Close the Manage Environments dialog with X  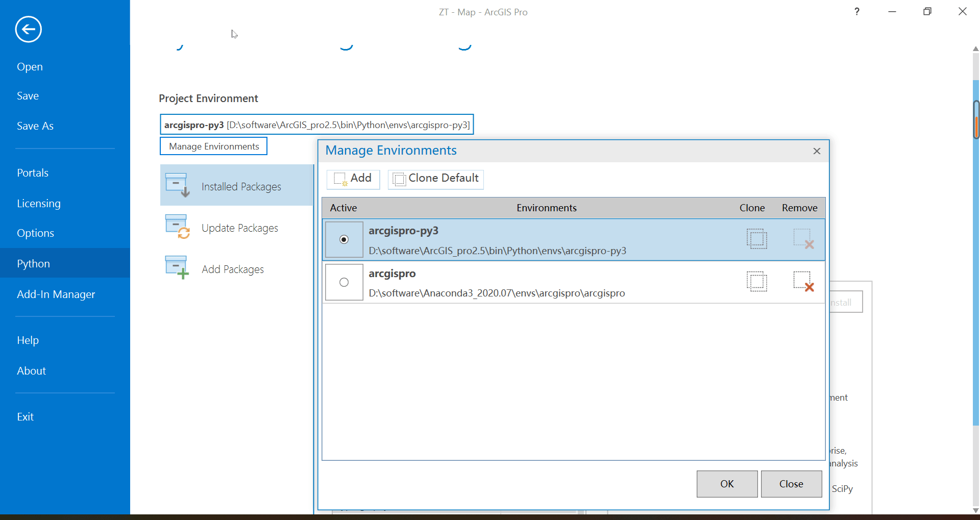[817, 151]
